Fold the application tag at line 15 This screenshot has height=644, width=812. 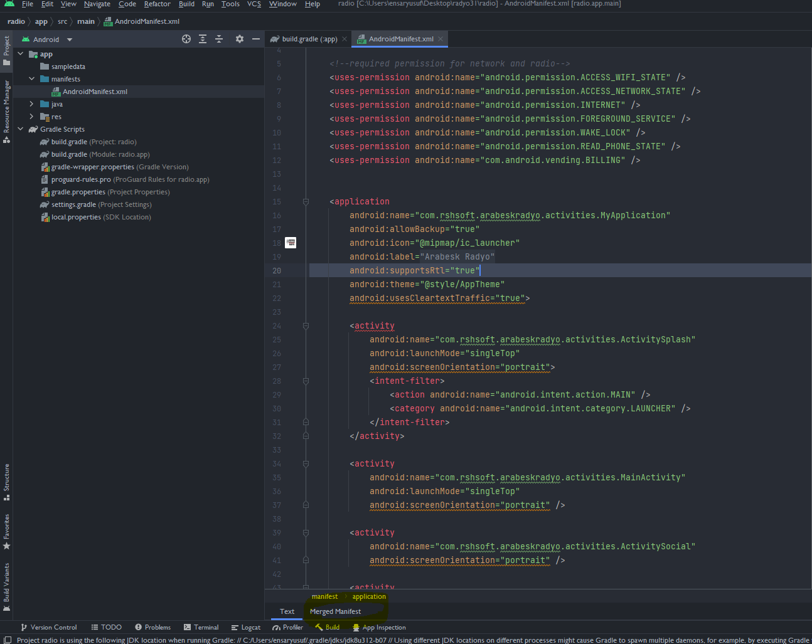[306, 201]
